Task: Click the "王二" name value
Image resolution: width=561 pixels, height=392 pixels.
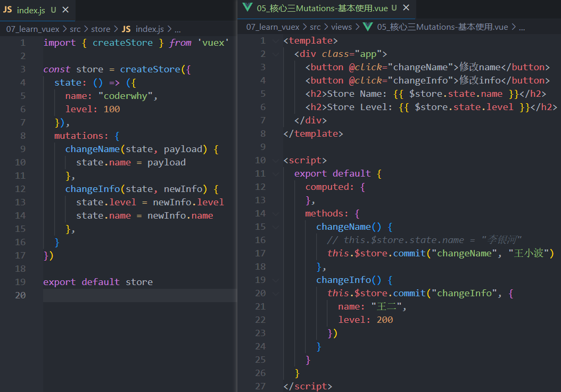Action: click(x=386, y=306)
